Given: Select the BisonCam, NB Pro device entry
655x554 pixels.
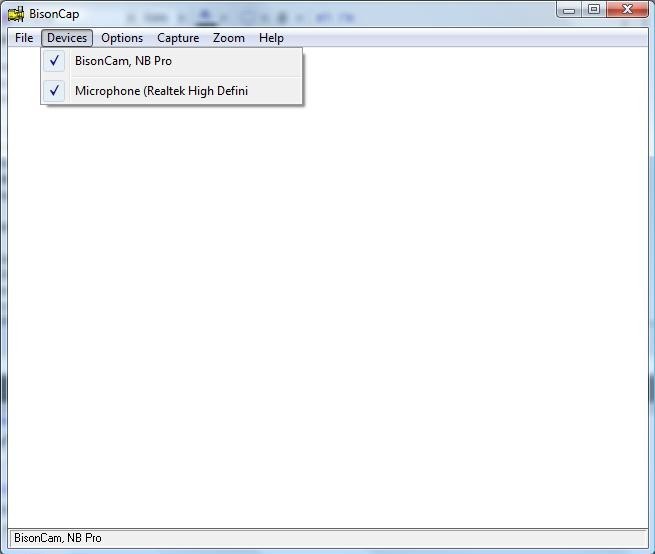Looking at the screenshot, I should point(172,61).
